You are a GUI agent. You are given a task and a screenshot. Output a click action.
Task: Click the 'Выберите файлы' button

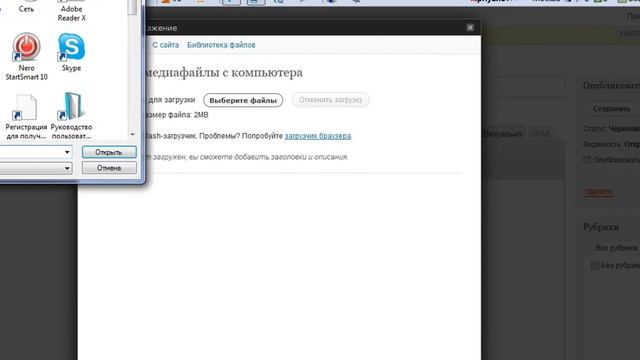[x=243, y=100]
